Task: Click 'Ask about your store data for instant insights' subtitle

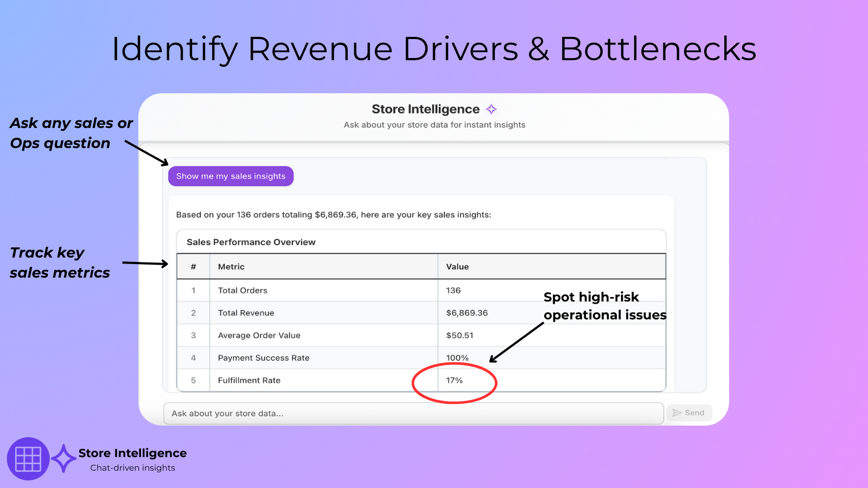Action: (x=435, y=125)
